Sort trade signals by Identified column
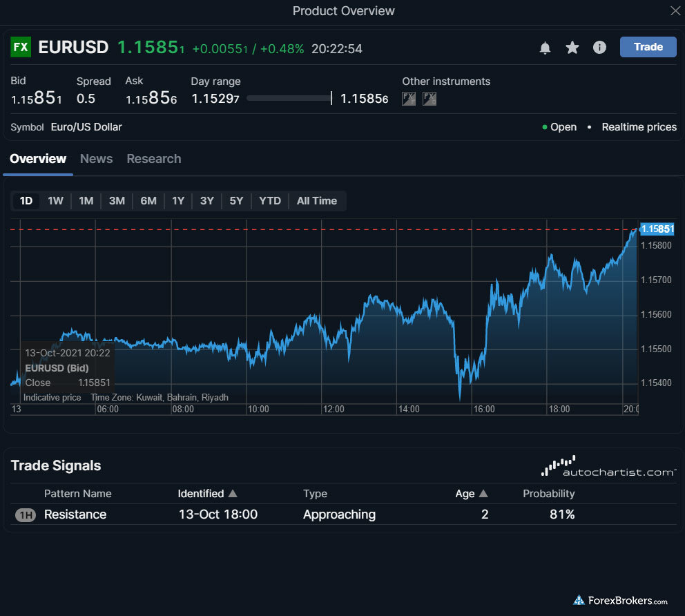The image size is (685, 616). tap(207, 494)
